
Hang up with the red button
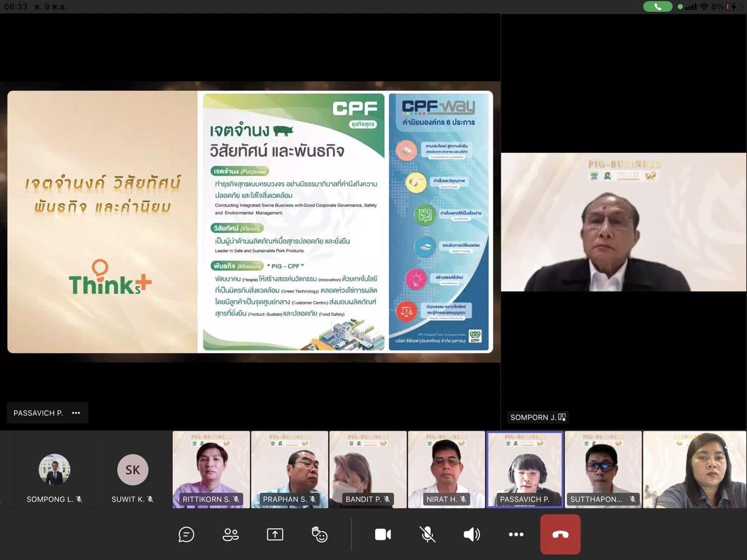[560, 534]
